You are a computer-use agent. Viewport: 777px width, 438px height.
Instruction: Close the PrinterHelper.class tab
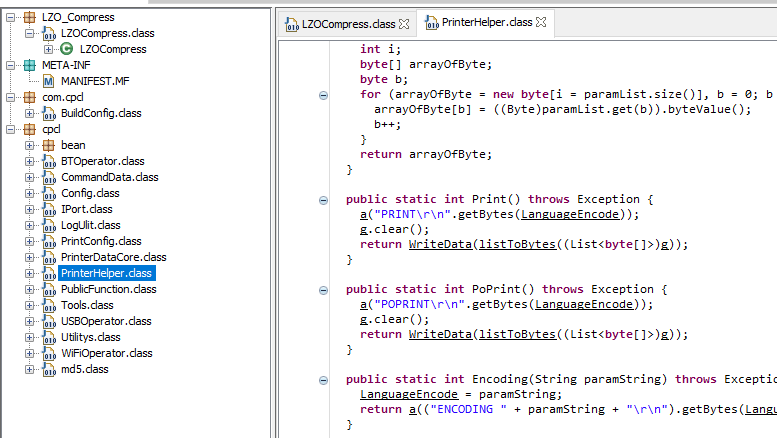[541, 22]
